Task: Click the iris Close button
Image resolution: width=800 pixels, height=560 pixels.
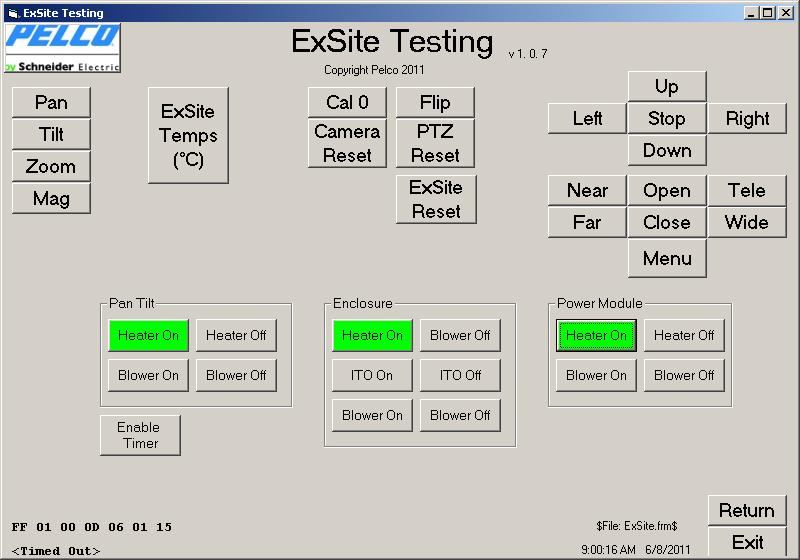Action: [667, 222]
